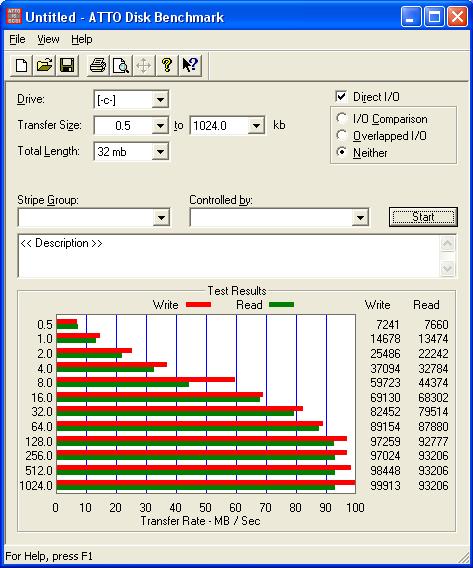Screen dimensions: 473x568
Task: Open the File menu
Action: [17, 39]
